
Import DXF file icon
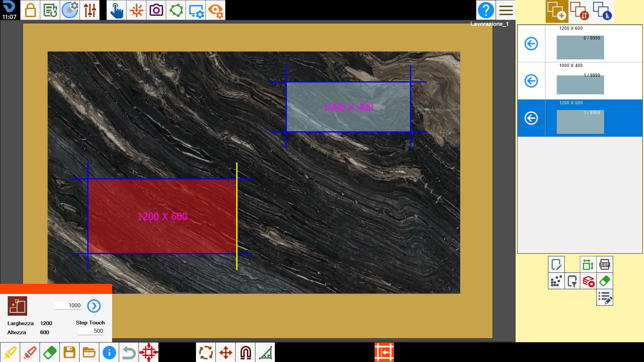604,264
